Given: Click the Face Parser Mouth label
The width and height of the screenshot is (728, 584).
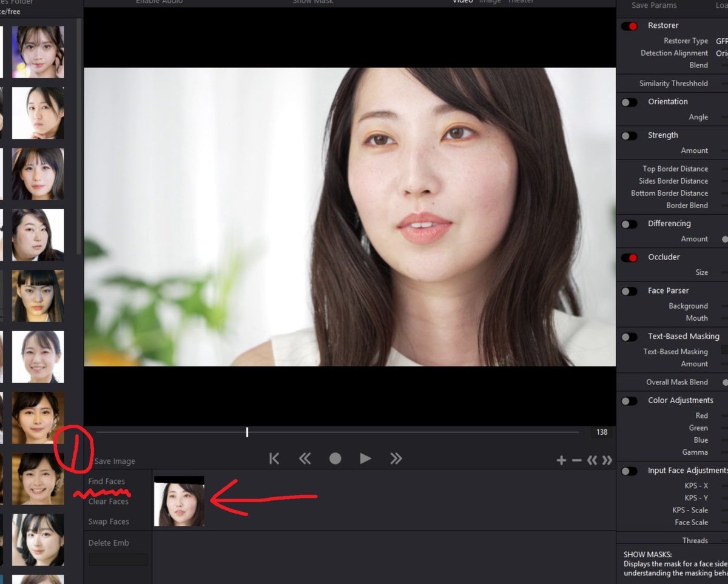Looking at the screenshot, I should 696,318.
